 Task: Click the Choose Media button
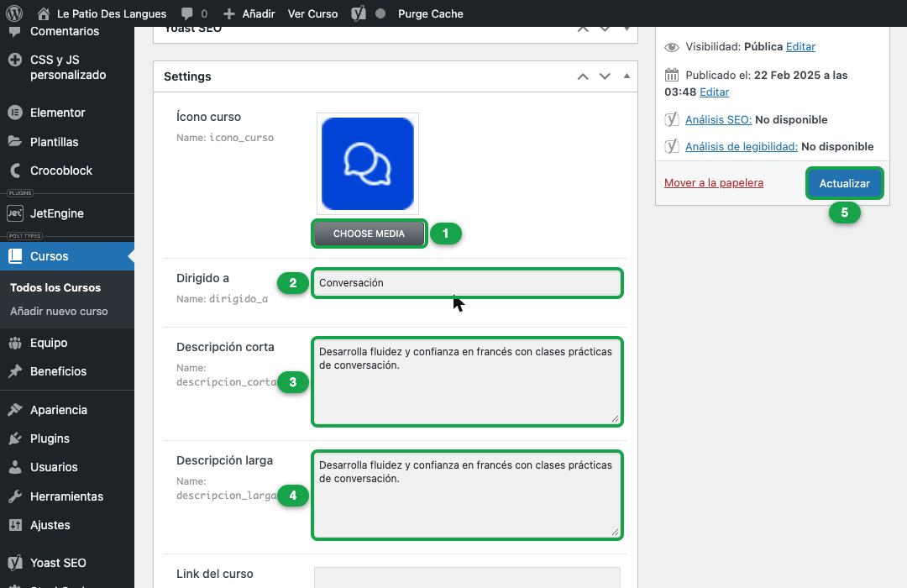[369, 234]
